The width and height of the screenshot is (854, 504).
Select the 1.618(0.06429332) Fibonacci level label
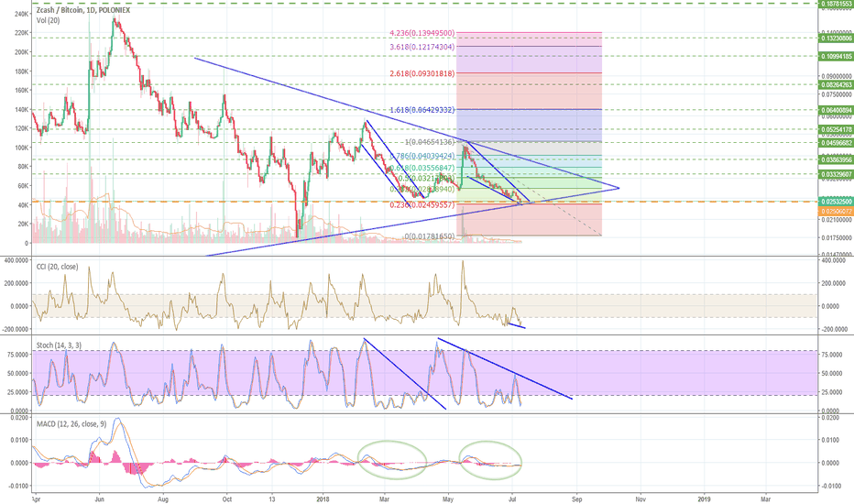click(x=422, y=110)
